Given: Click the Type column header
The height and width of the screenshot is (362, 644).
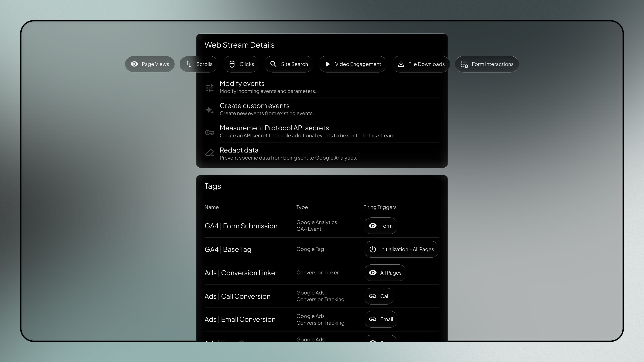Looking at the screenshot, I should (302, 207).
